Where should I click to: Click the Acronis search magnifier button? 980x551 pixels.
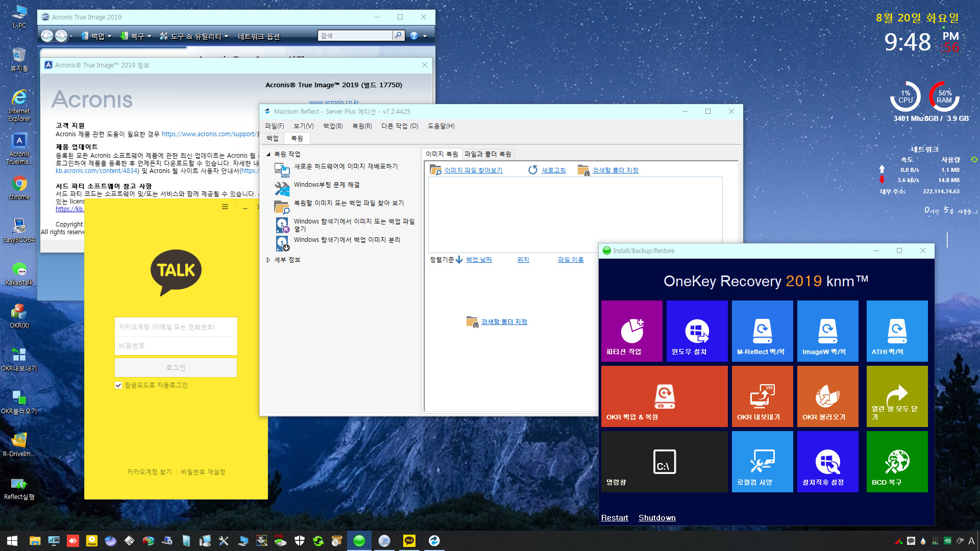398,36
